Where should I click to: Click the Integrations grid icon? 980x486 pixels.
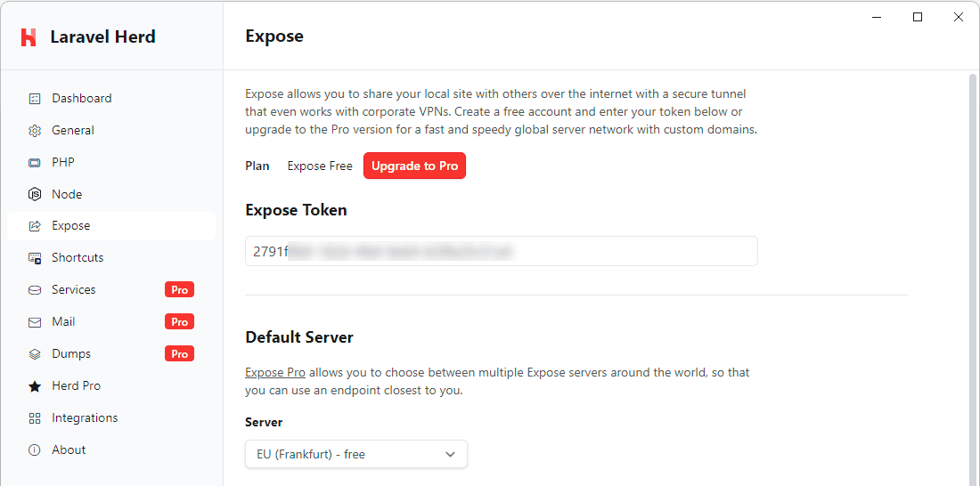point(35,418)
